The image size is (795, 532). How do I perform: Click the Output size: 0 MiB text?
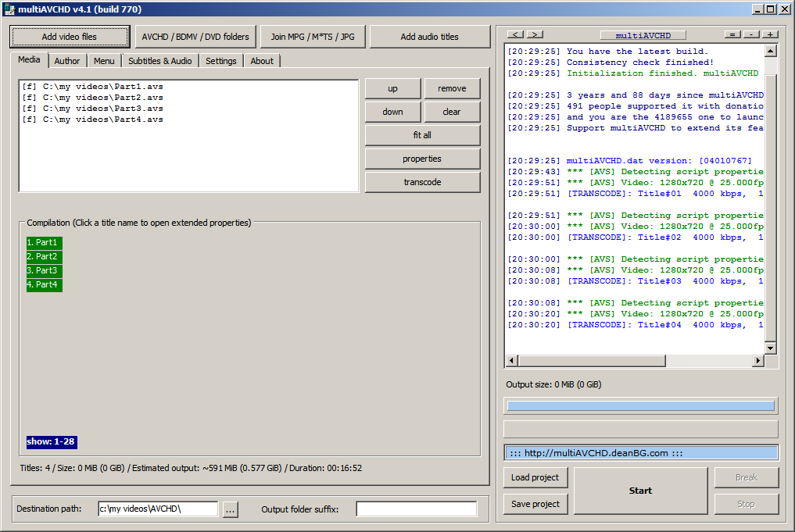[x=553, y=384]
